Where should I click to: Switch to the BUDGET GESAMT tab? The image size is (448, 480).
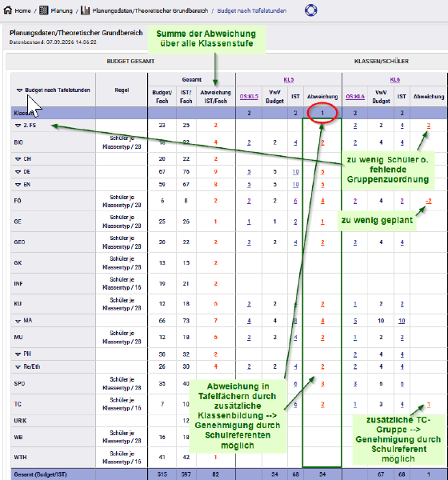point(130,62)
